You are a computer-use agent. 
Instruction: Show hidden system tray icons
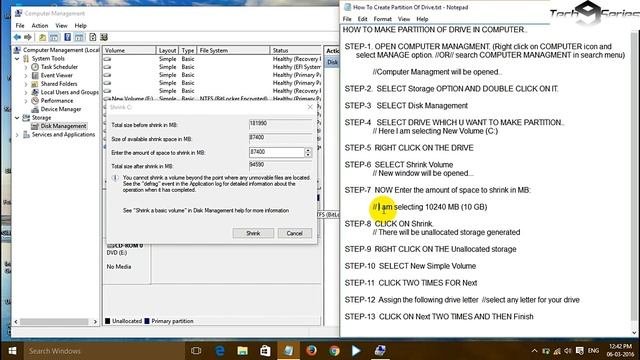(534, 351)
